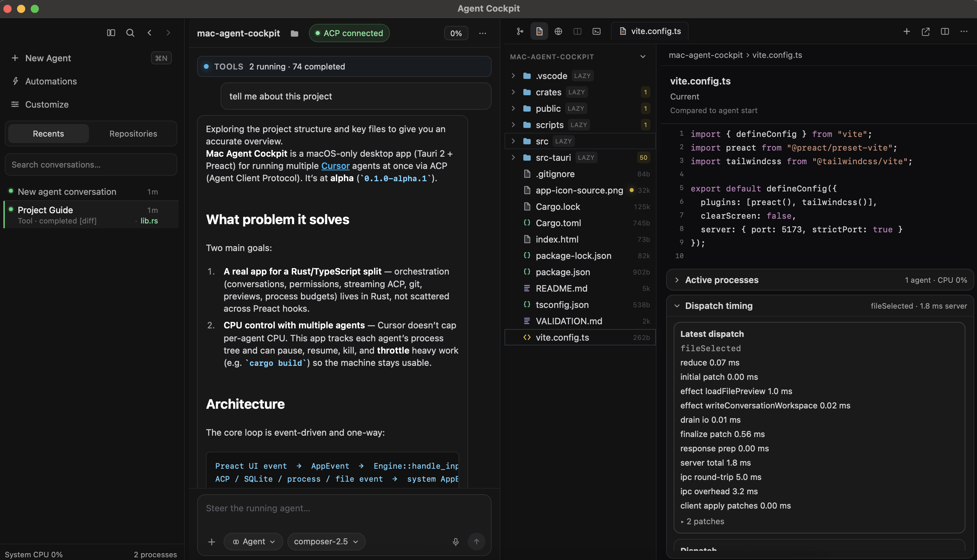The image size is (977, 560).
Task: Expand the scripts folder
Action: [x=513, y=125]
